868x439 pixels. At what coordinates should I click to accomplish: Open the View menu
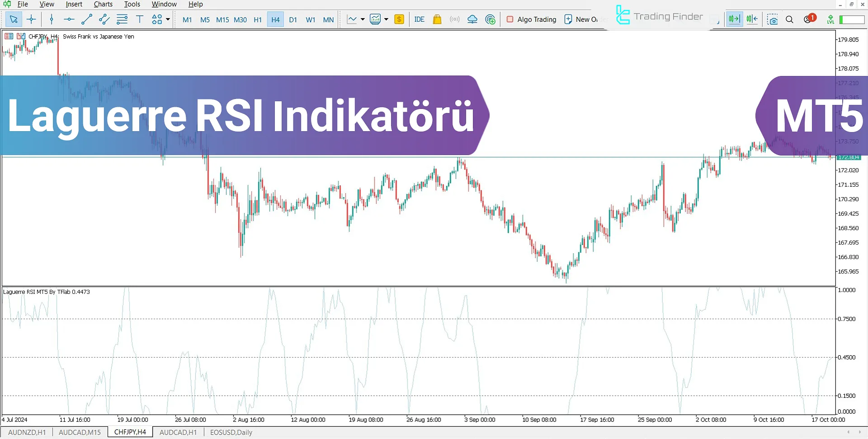coord(47,4)
